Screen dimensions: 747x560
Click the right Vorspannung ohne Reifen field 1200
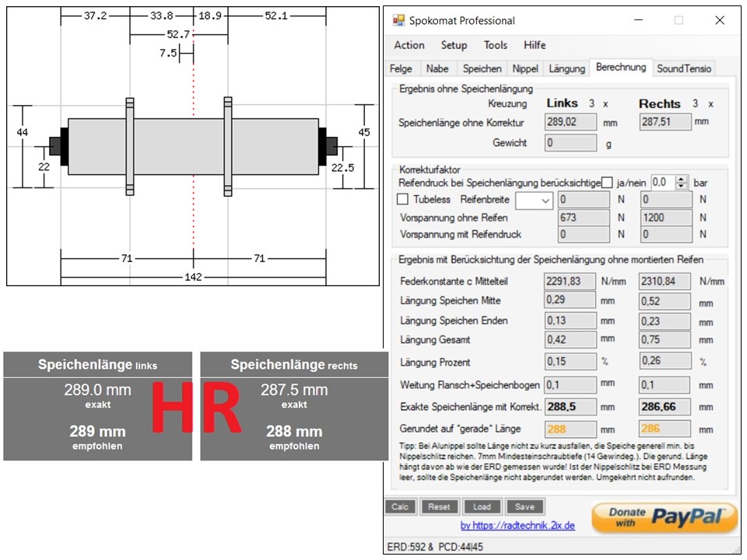pyautogui.click(x=666, y=218)
